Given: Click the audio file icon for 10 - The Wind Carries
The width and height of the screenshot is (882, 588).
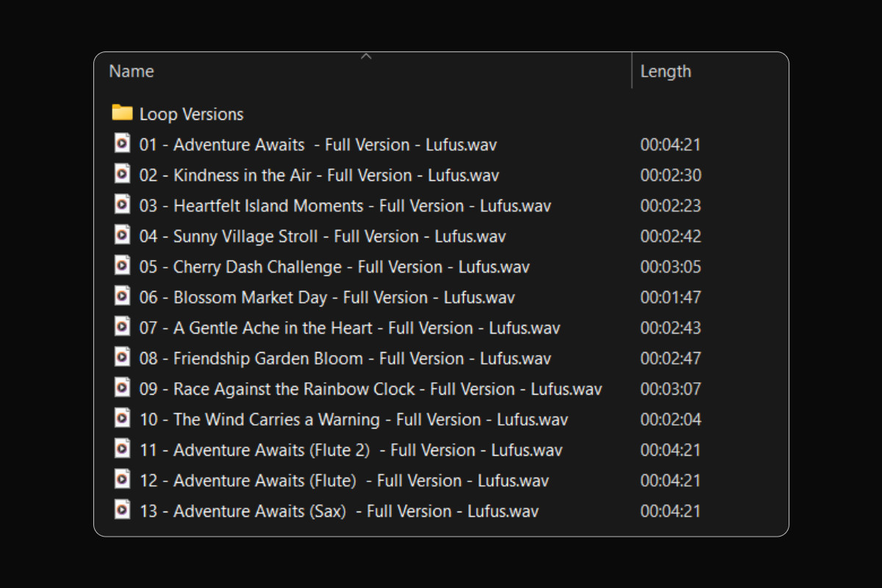Looking at the screenshot, I should click(123, 417).
